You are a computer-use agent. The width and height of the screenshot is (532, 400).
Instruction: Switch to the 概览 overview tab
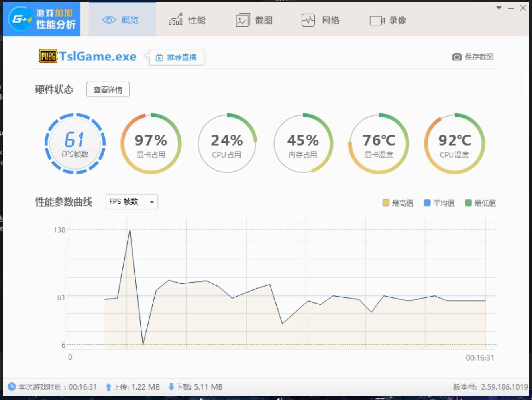pyautogui.click(x=122, y=20)
